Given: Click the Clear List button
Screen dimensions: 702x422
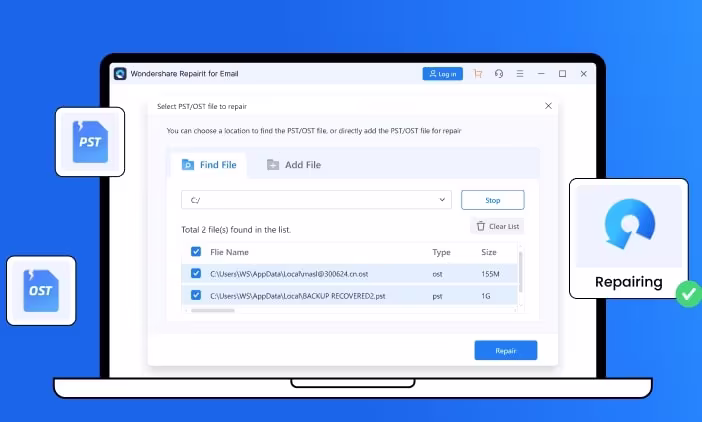Looking at the screenshot, I should coord(497,226).
